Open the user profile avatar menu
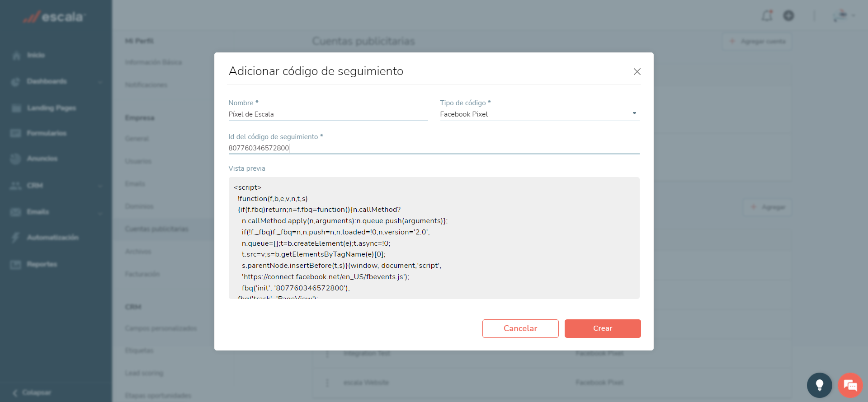The height and width of the screenshot is (402, 868). tap(843, 16)
